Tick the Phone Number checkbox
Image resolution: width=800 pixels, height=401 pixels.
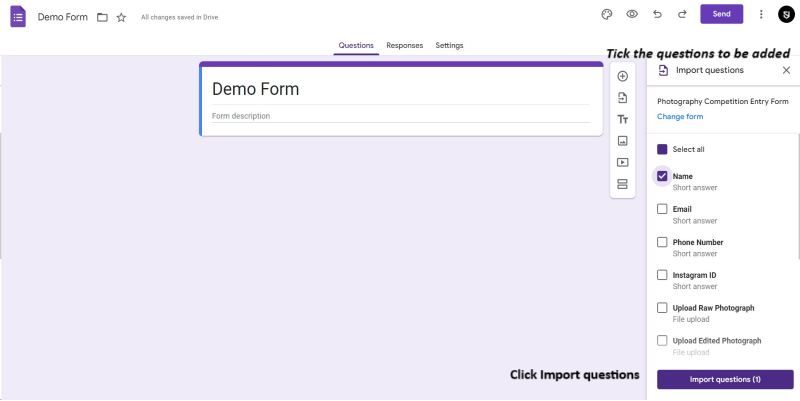662,242
